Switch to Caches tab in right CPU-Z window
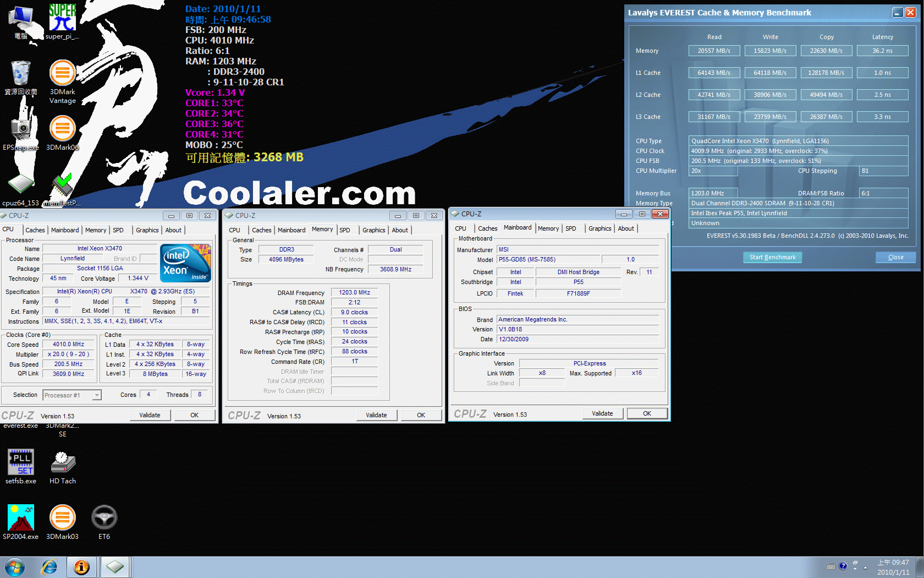This screenshot has width=924, height=578. (x=487, y=228)
